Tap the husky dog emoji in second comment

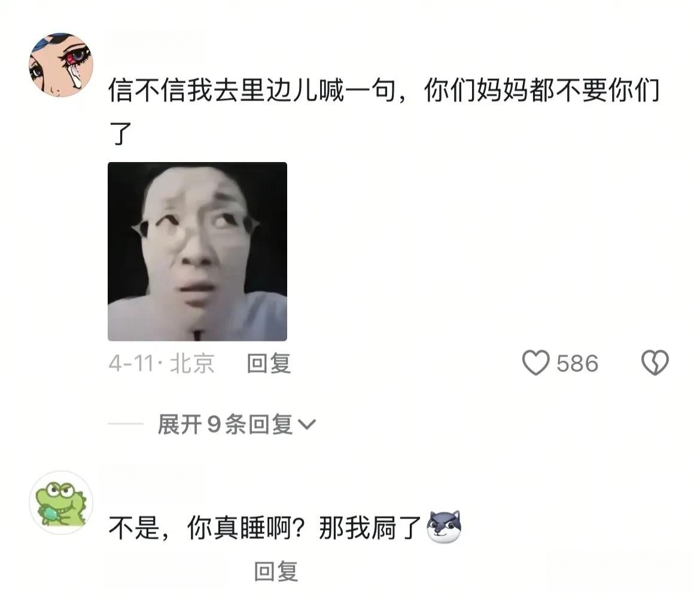444,527
